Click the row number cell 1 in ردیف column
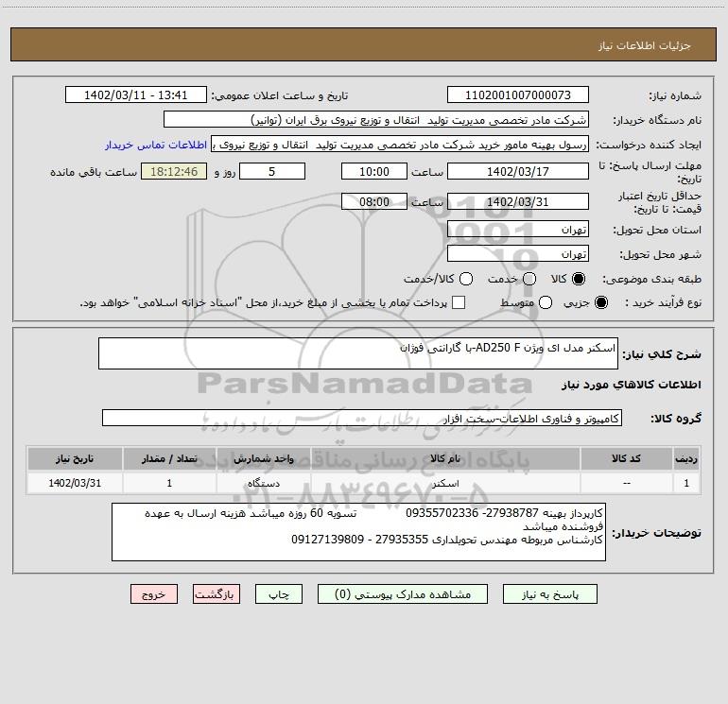The width and height of the screenshot is (728, 704). tap(686, 483)
